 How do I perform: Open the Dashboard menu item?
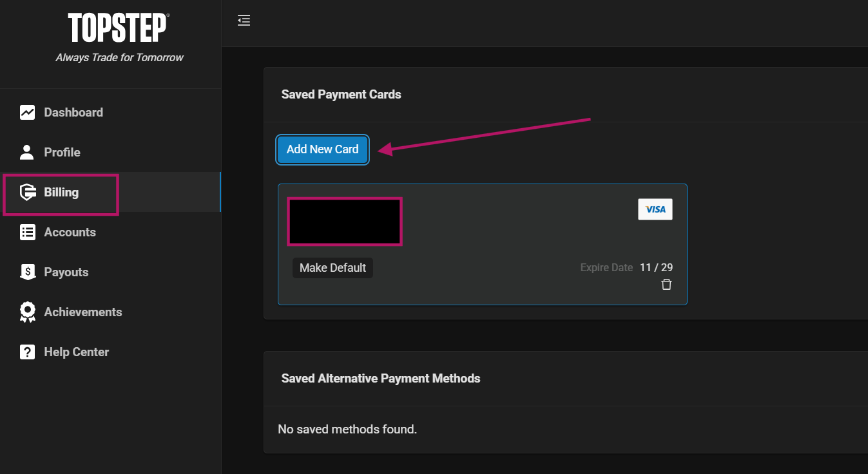[x=110, y=113]
